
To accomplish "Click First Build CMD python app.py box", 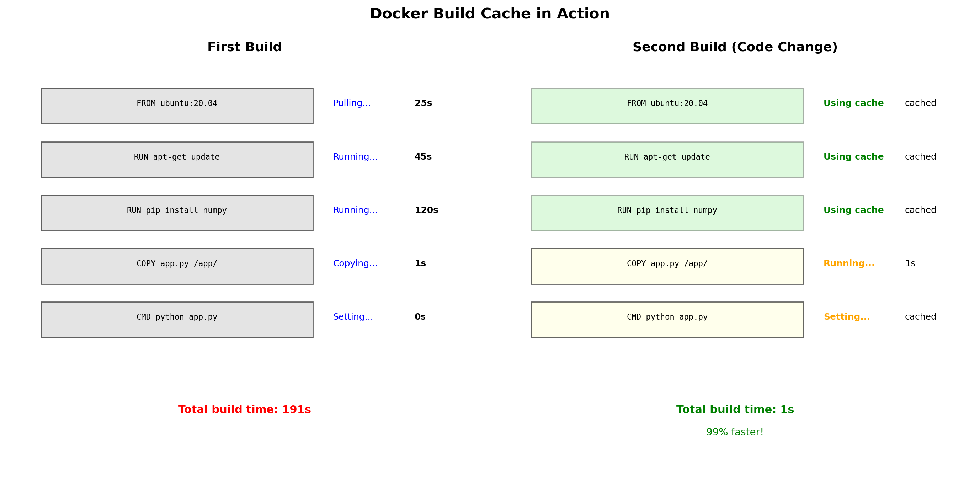I will [177, 319].
